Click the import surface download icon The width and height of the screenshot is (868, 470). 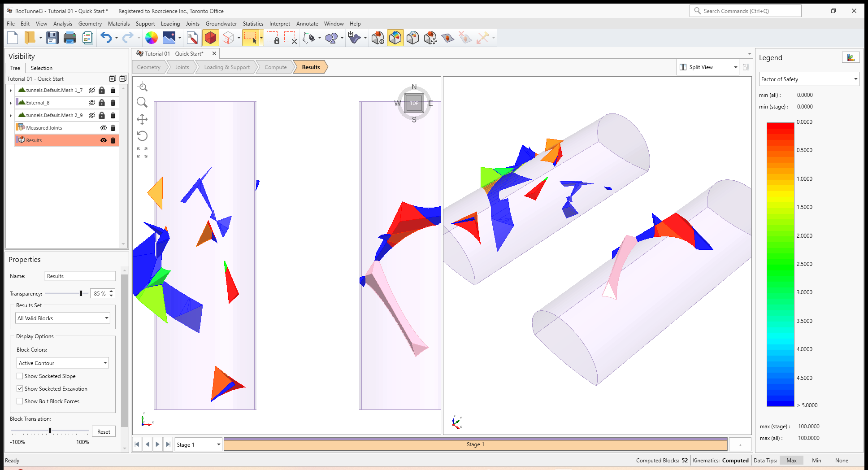coord(354,38)
